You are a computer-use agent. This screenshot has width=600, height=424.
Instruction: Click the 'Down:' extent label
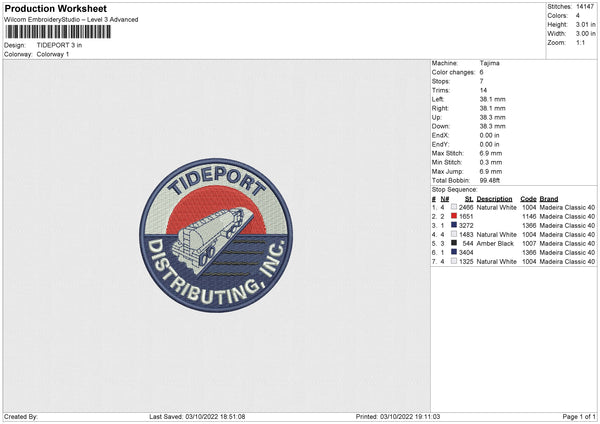[x=441, y=126]
